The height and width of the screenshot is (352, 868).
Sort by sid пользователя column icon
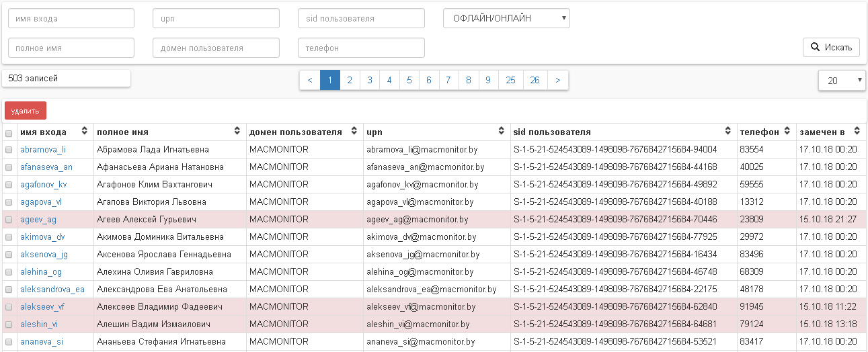728,132
